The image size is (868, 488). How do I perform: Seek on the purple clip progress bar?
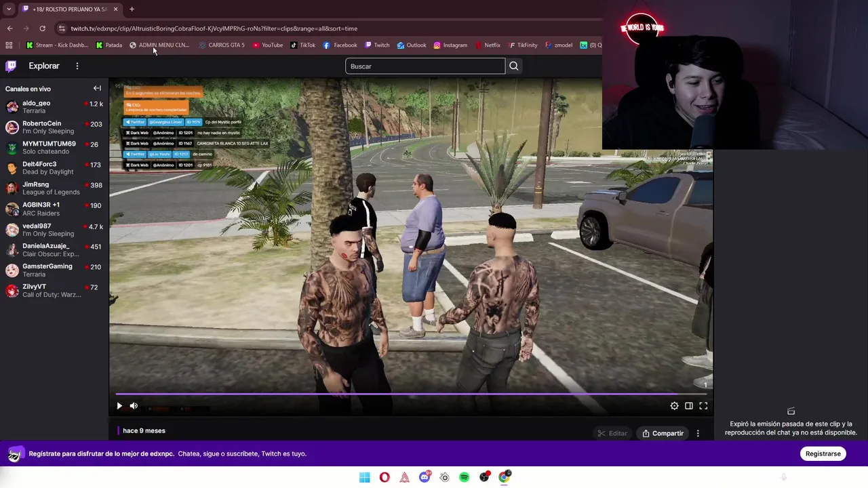[411, 394]
